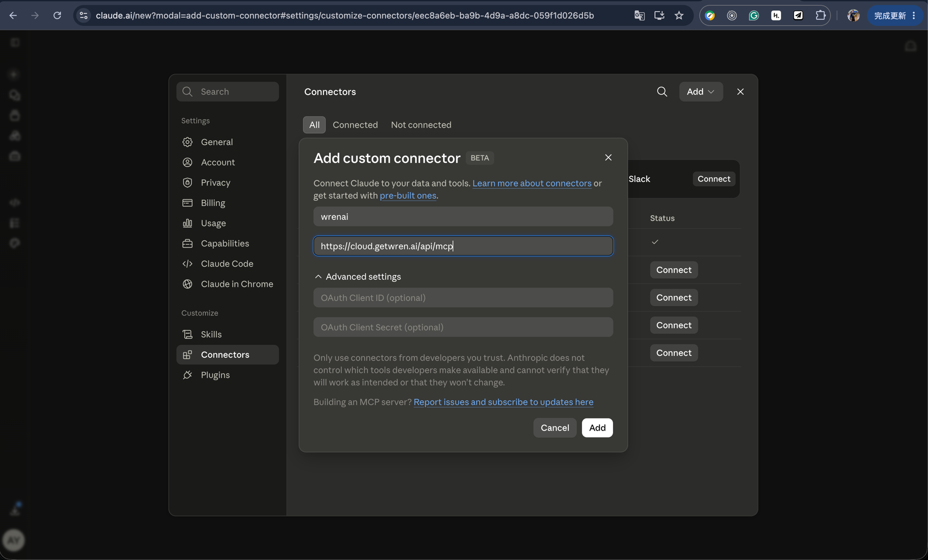Open Claude Code settings
Screen dimensions: 928x560
pyautogui.click(x=227, y=264)
